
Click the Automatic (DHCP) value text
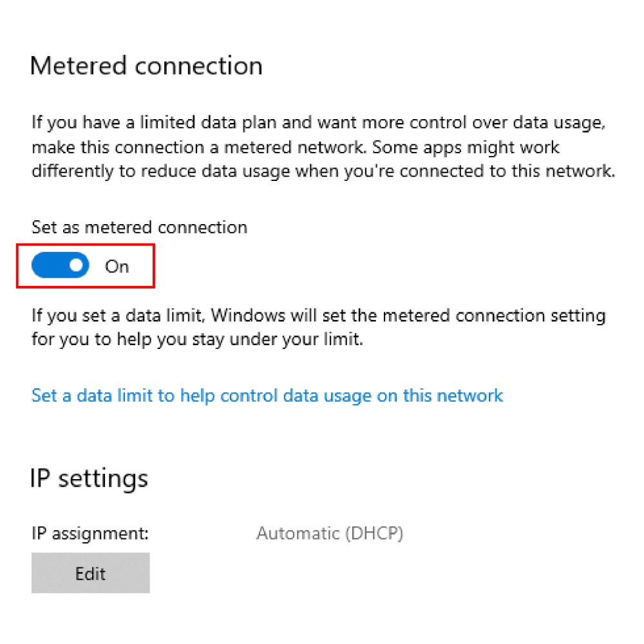pyautogui.click(x=330, y=533)
